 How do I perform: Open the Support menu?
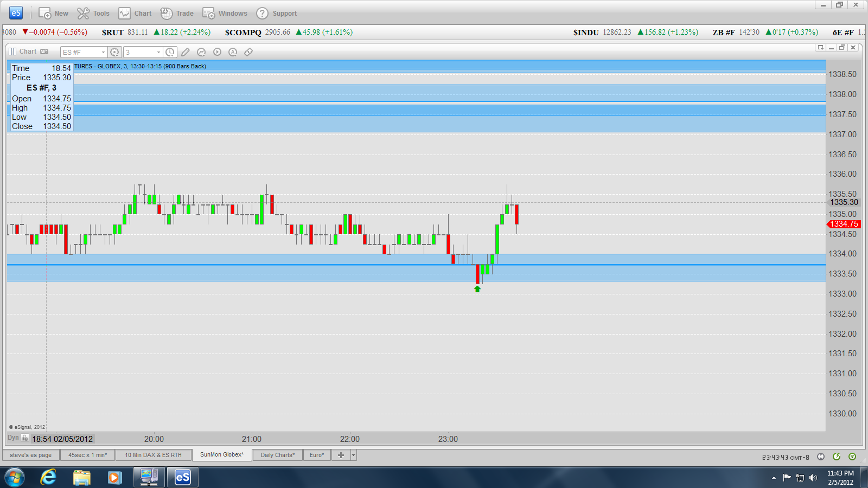(x=277, y=14)
